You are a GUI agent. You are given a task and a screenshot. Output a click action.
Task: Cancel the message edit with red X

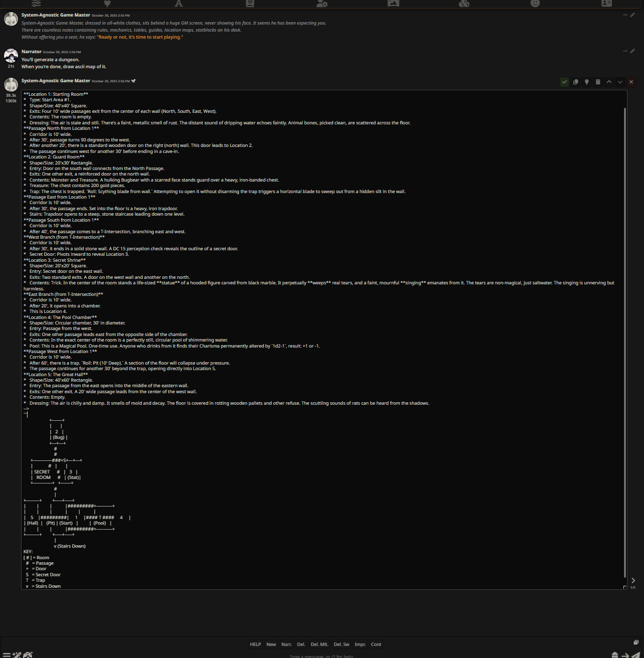click(x=631, y=82)
